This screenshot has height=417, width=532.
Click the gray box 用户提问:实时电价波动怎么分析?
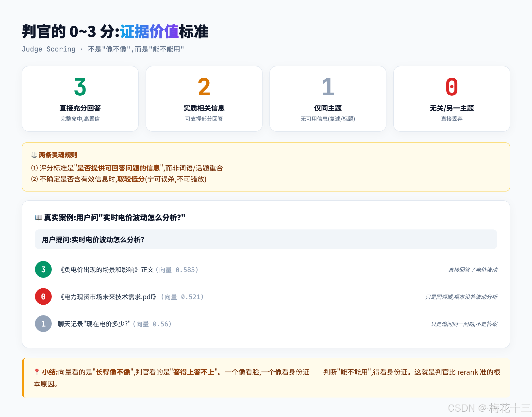click(266, 240)
